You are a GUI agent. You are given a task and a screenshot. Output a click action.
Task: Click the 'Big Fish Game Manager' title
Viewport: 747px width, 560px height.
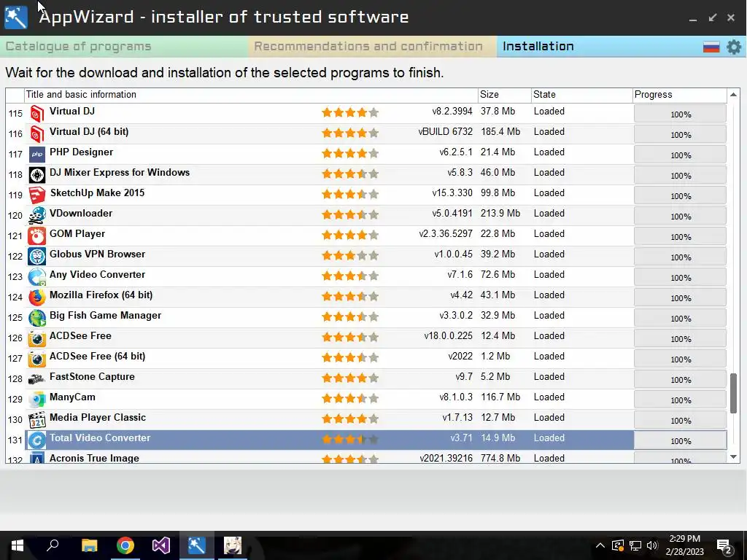(105, 316)
